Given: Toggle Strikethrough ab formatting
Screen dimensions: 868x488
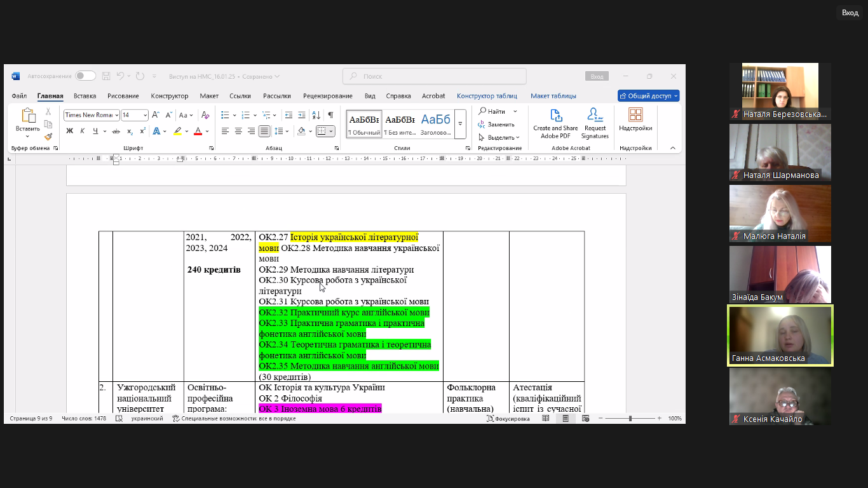Looking at the screenshot, I should [x=116, y=131].
